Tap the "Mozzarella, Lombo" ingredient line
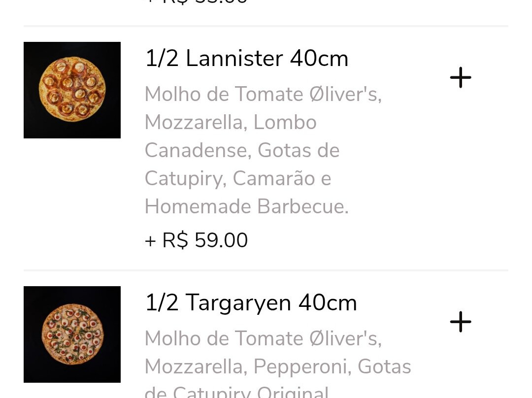The height and width of the screenshot is (398, 532). pos(230,122)
